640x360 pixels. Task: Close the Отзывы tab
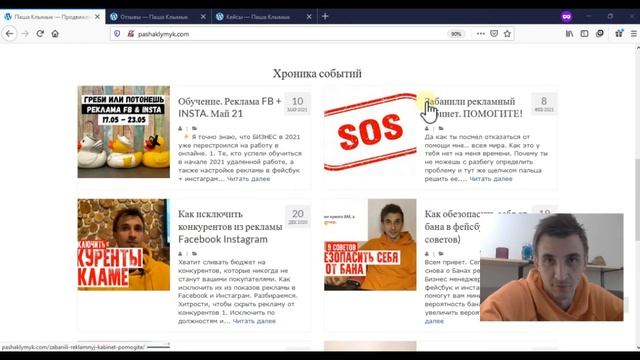(x=203, y=17)
